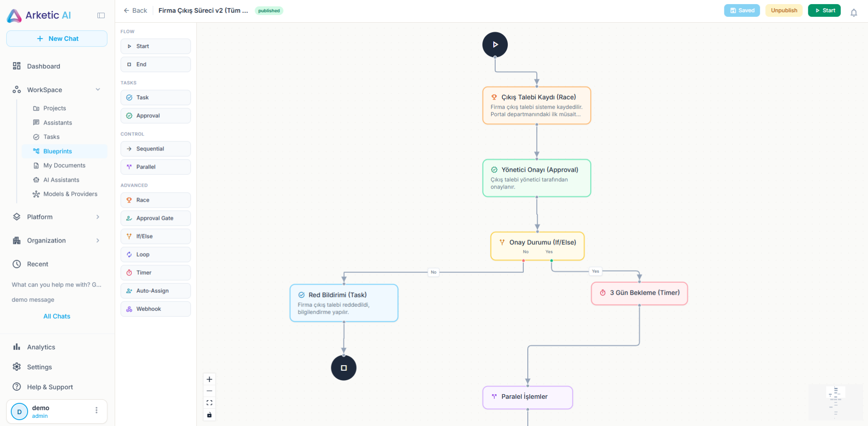
Task: Open Blueprints in WorkSpace
Action: (65, 151)
